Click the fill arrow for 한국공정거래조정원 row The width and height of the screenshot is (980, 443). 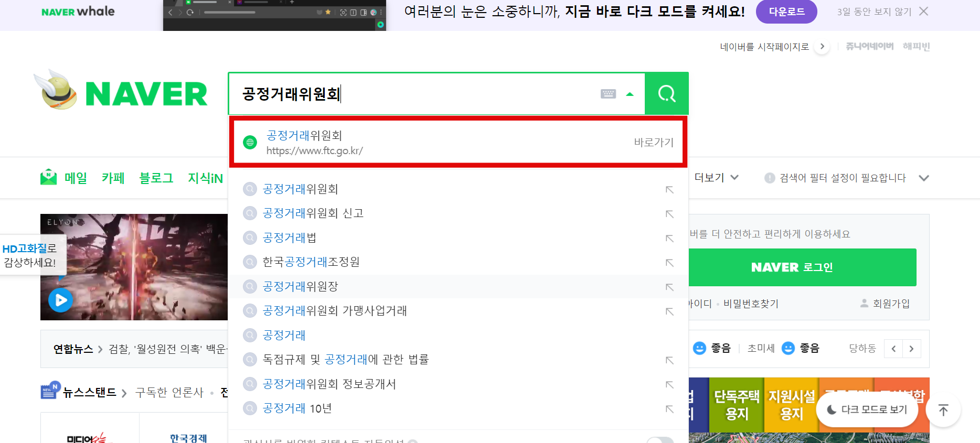tap(669, 263)
